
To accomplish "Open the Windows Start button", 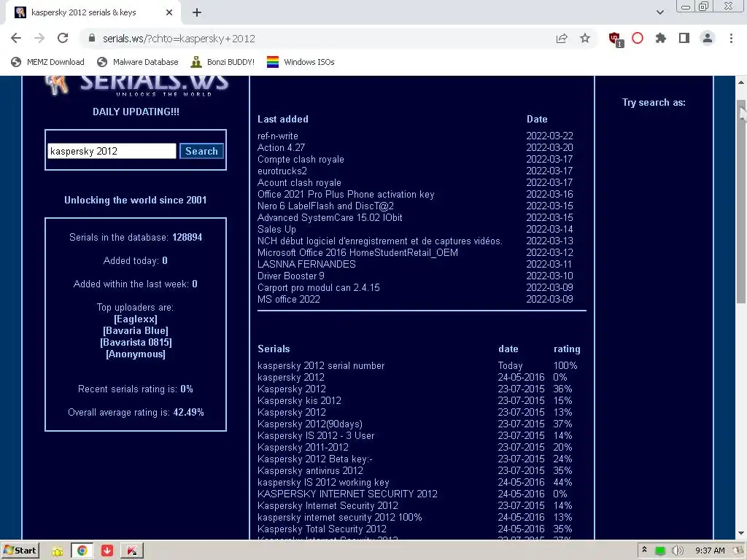I will (x=20, y=551).
